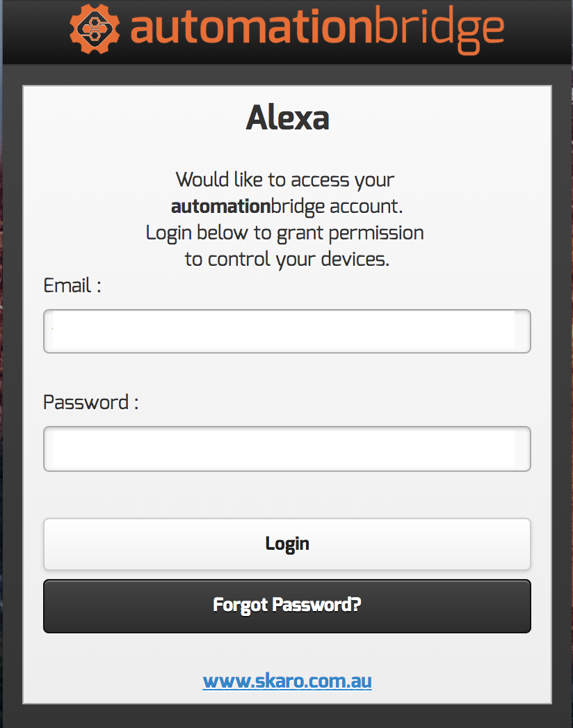The height and width of the screenshot is (728, 573).
Task: Click the "Password :" field label
Action: point(90,403)
